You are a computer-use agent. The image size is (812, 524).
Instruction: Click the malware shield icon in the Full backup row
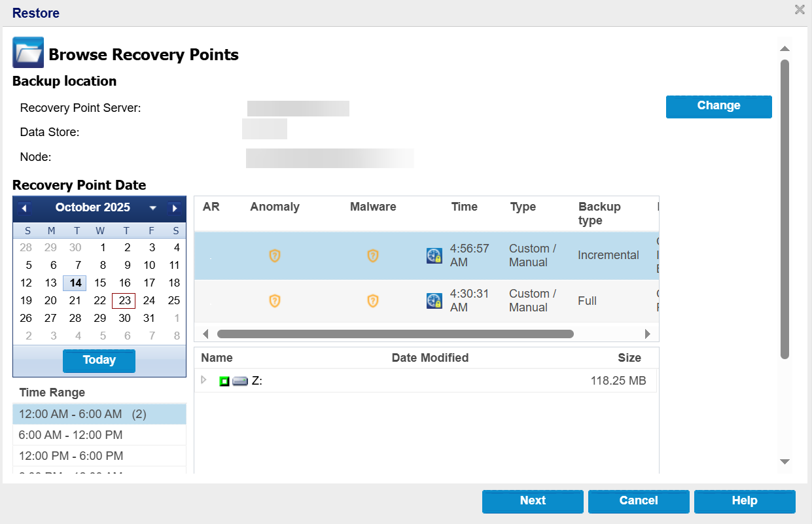coord(373,301)
